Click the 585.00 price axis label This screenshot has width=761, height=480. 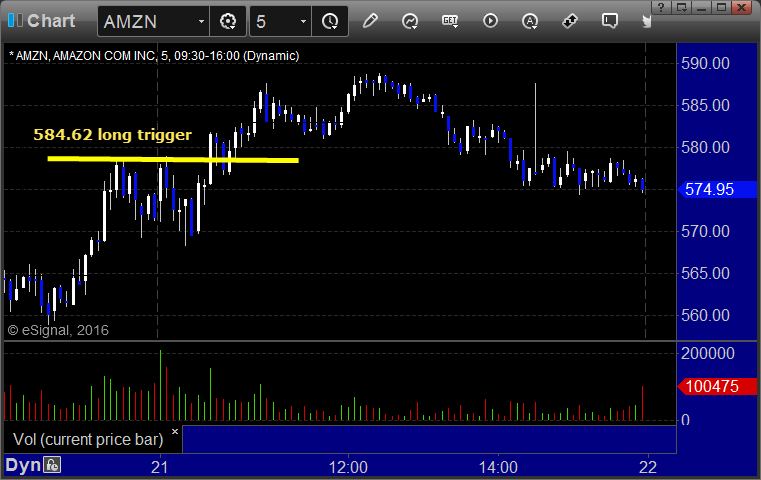click(x=705, y=105)
